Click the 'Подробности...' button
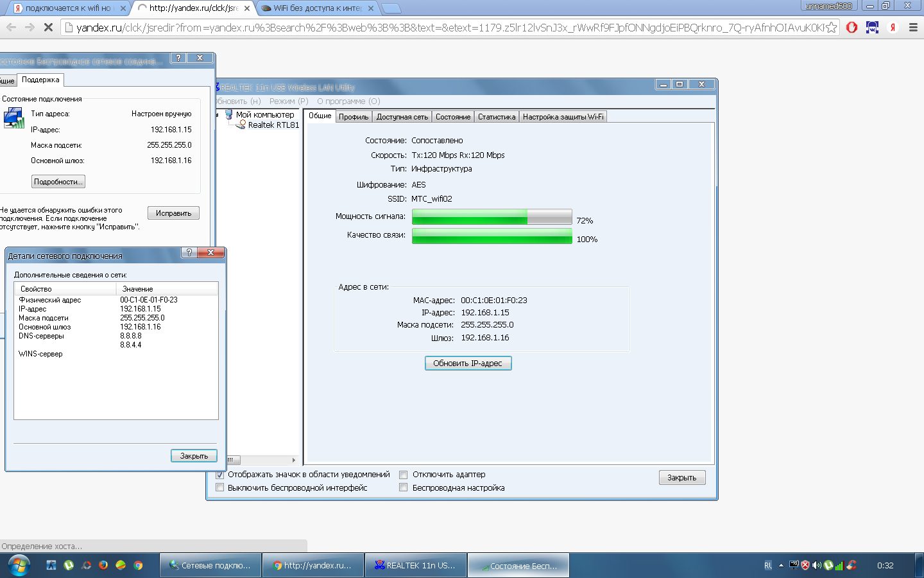This screenshot has width=924, height=578. 58,182
